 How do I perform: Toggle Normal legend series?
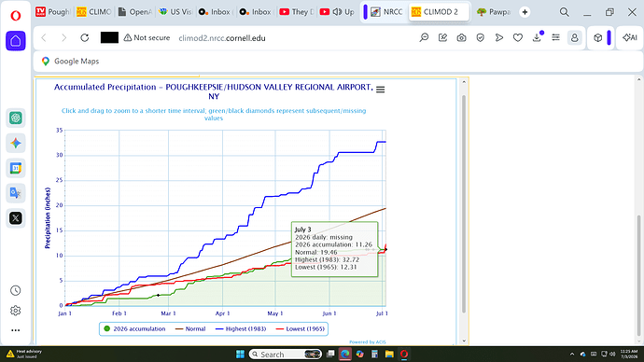pyautogui.click(x=190, y=328)
